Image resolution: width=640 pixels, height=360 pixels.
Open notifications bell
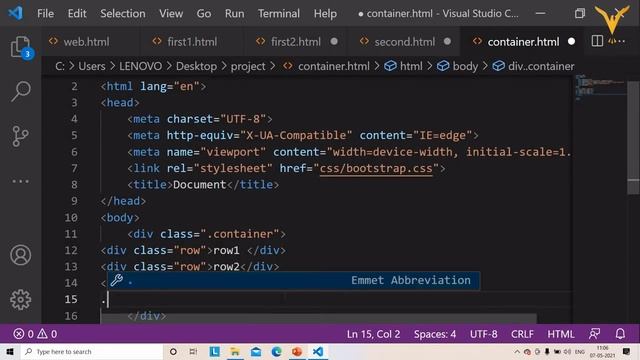(x=620, y=334)
